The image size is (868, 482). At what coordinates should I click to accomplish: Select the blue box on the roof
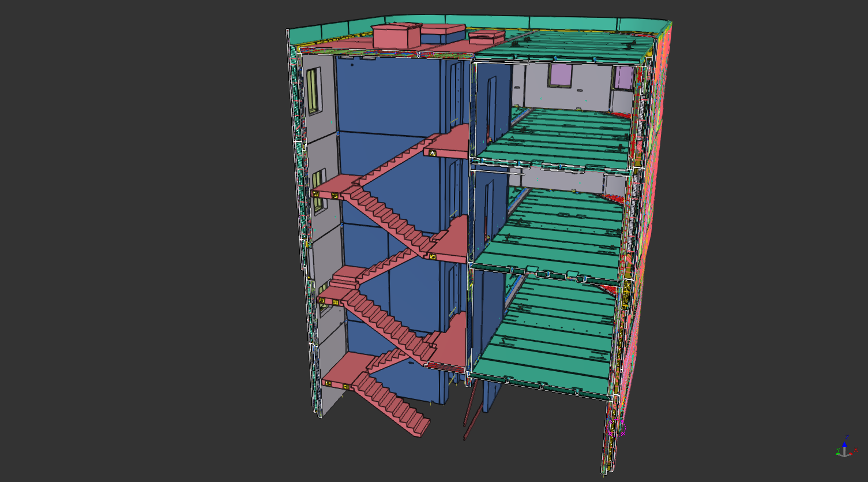[x=443, y=36]
